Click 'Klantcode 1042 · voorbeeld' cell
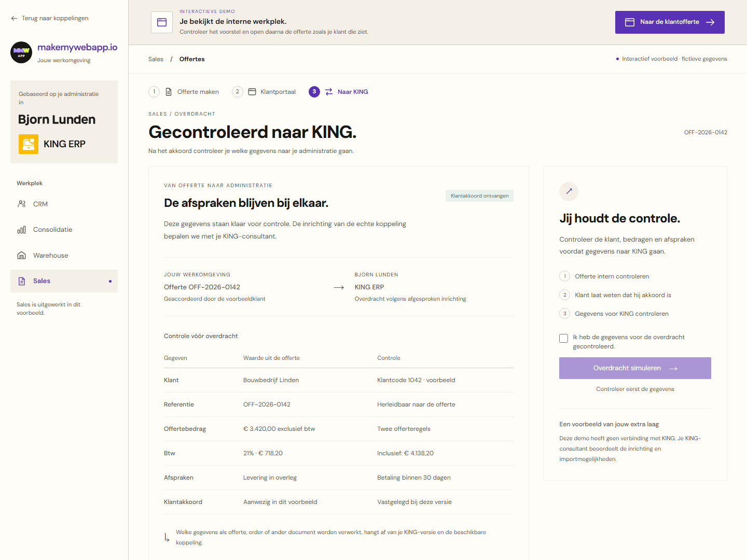 click(416, 380)
